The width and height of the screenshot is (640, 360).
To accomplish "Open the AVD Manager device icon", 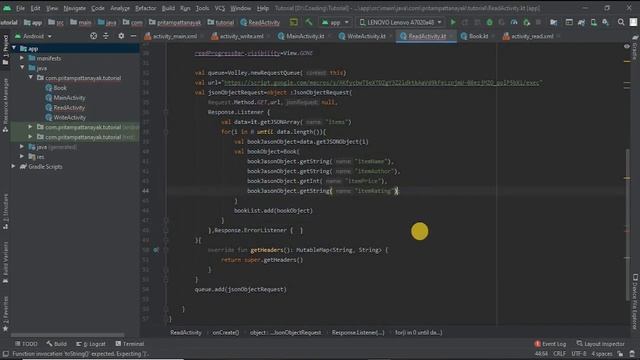I will tap(593, 22).
